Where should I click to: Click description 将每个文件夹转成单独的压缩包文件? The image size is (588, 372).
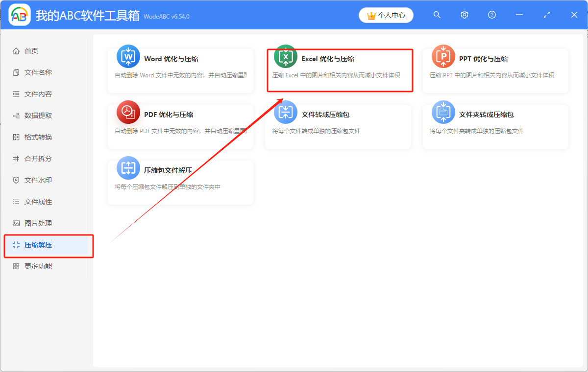(477, 131)
